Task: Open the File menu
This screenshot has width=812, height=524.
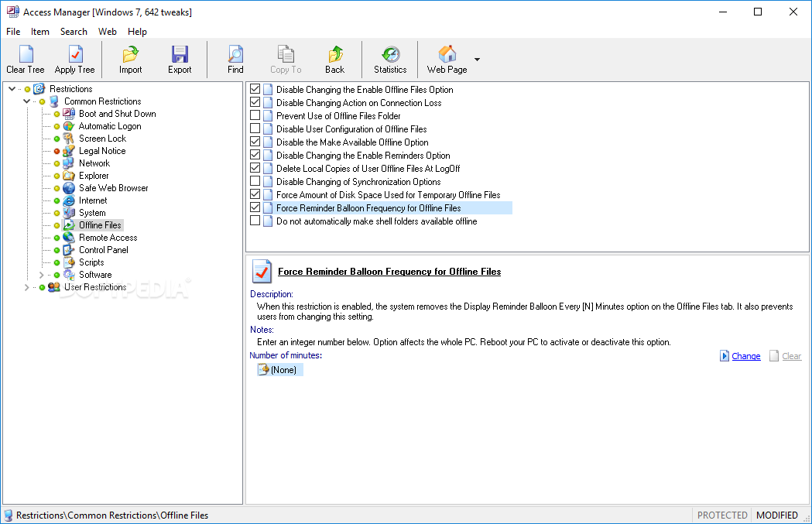Action: coord(13,32)
